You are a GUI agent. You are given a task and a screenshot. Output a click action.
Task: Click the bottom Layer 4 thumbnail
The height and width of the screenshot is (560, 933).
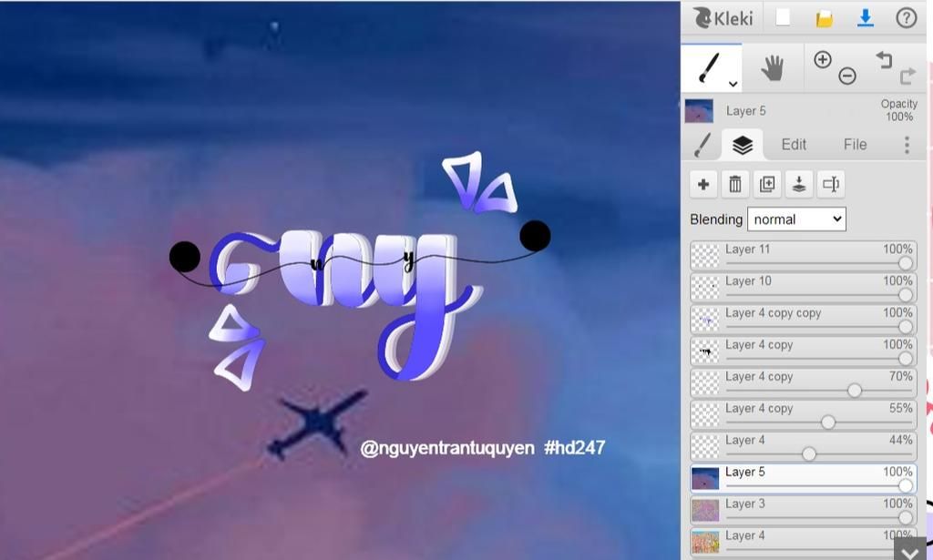click(x=705, y=542)
